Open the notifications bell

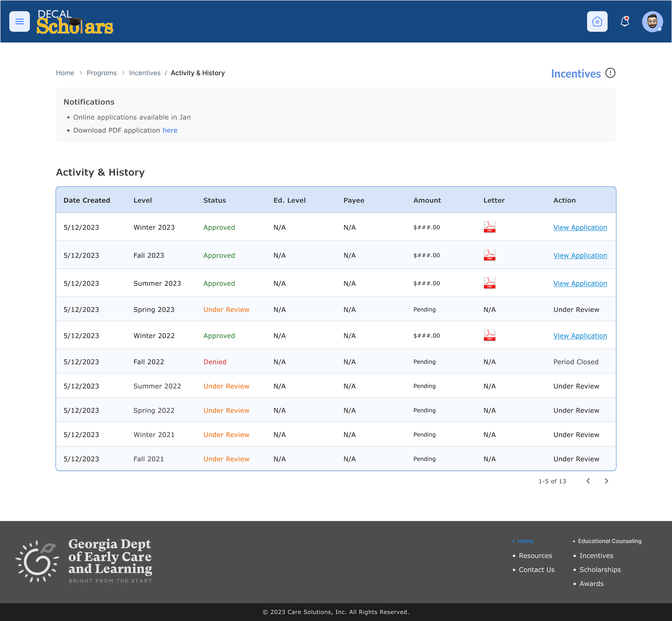click(624, 22)
